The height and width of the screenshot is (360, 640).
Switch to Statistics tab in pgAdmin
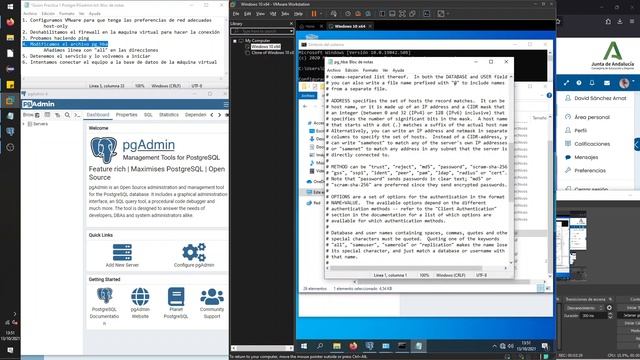(x=169, y=115)
